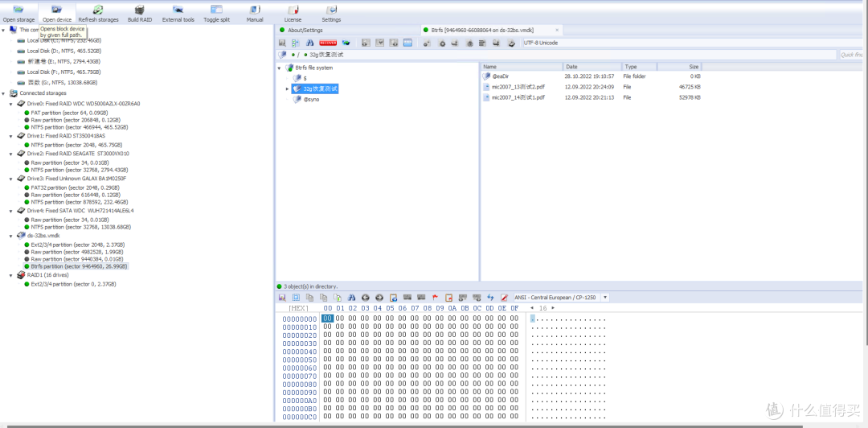Collapse Drive0 WDC WD5000AZLX node
The image size is (868, 428).
point(11,104)
